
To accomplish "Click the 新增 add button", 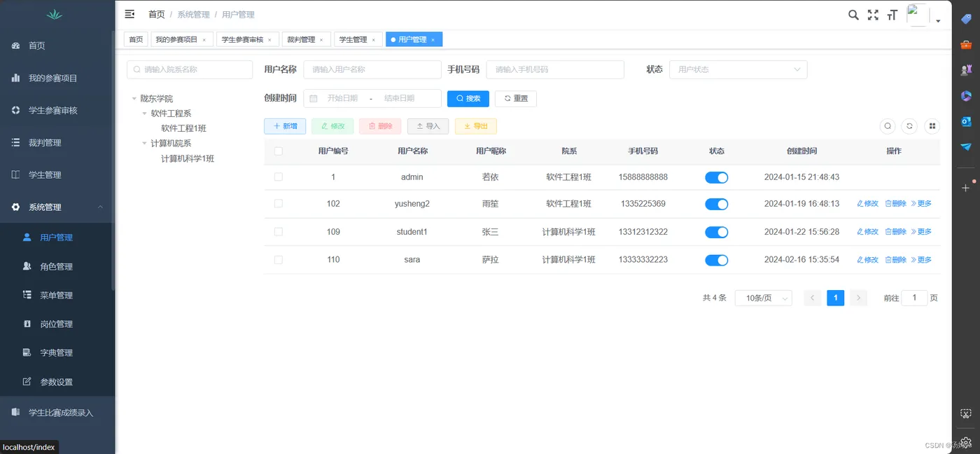I will [285, 126].
